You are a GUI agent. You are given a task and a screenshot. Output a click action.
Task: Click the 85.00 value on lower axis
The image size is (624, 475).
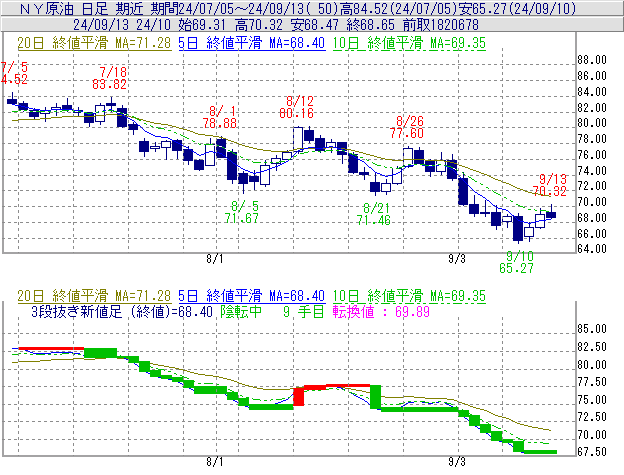point(592,329)
